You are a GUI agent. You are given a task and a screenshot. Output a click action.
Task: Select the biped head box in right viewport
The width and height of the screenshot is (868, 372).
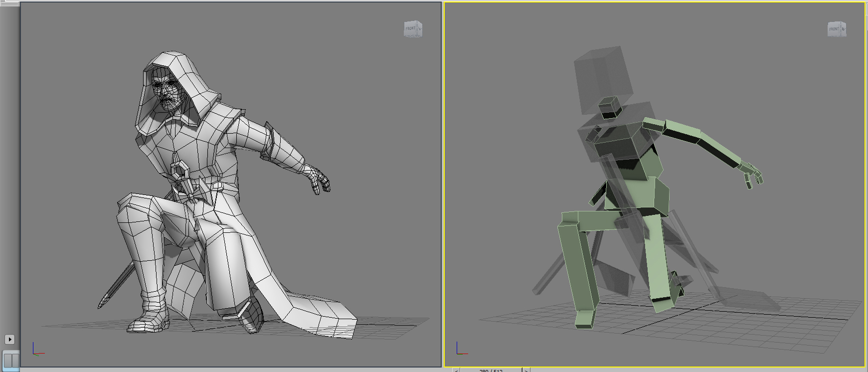tap(603, 80)
